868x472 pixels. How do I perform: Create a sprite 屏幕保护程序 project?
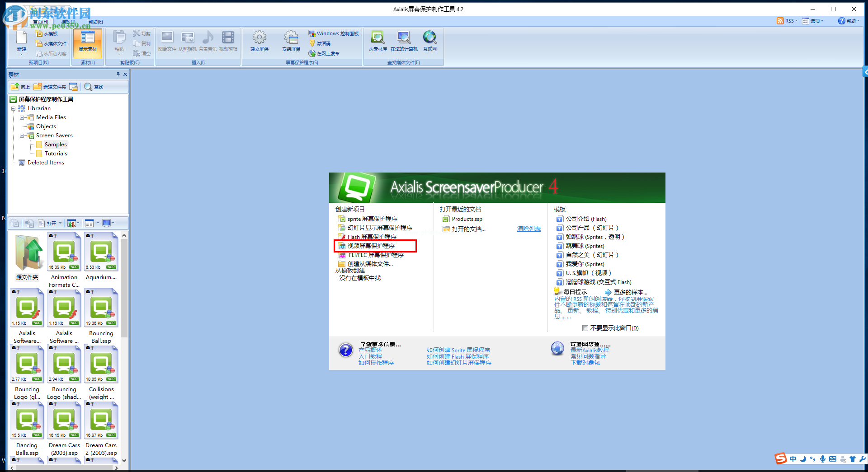[x=372, y=219]
